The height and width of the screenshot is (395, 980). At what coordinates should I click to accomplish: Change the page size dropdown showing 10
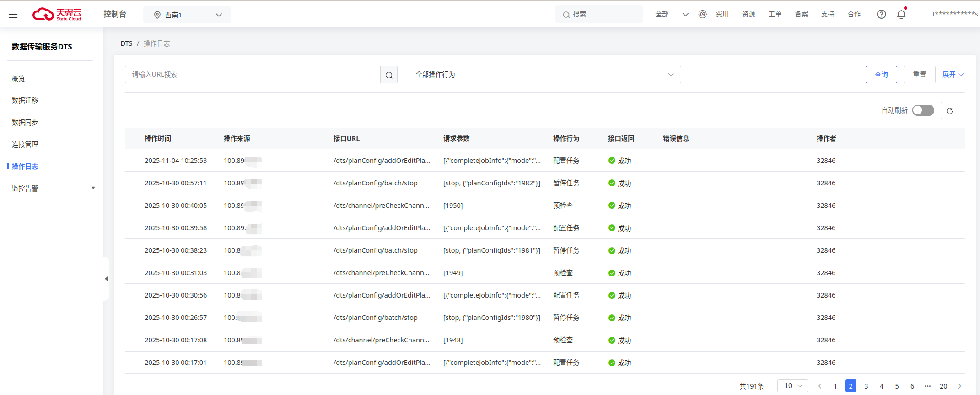click(x=792, y=386)
